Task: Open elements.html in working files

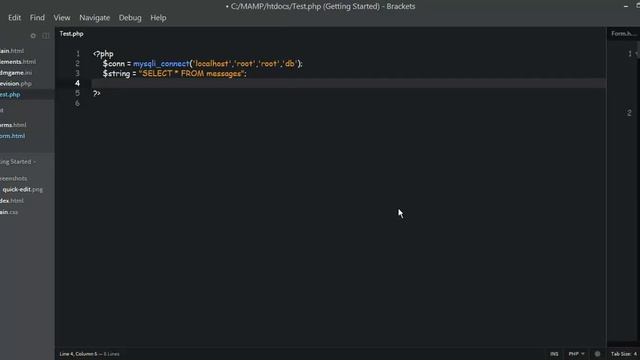Action: (x=18, y=62)
